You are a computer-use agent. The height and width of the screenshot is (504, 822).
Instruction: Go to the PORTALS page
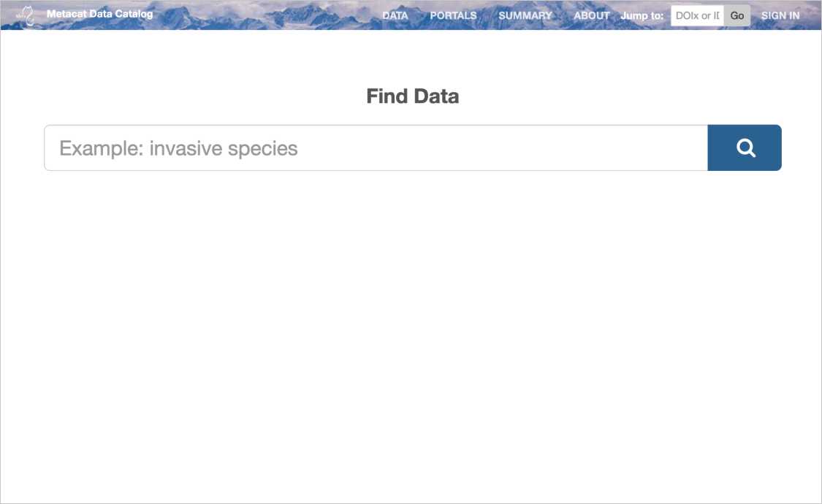453,15
